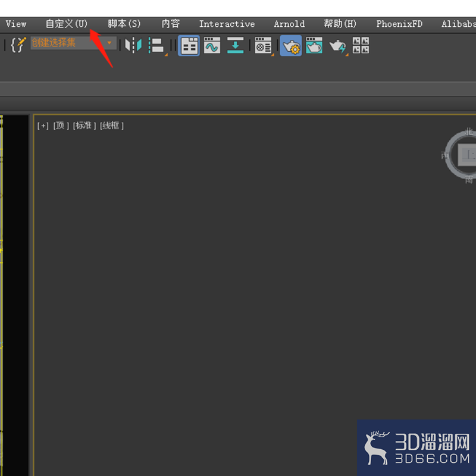Toggle the Scene Explorer icon
The width and height of the screenshot is (476, 476).
pos(189,46)
